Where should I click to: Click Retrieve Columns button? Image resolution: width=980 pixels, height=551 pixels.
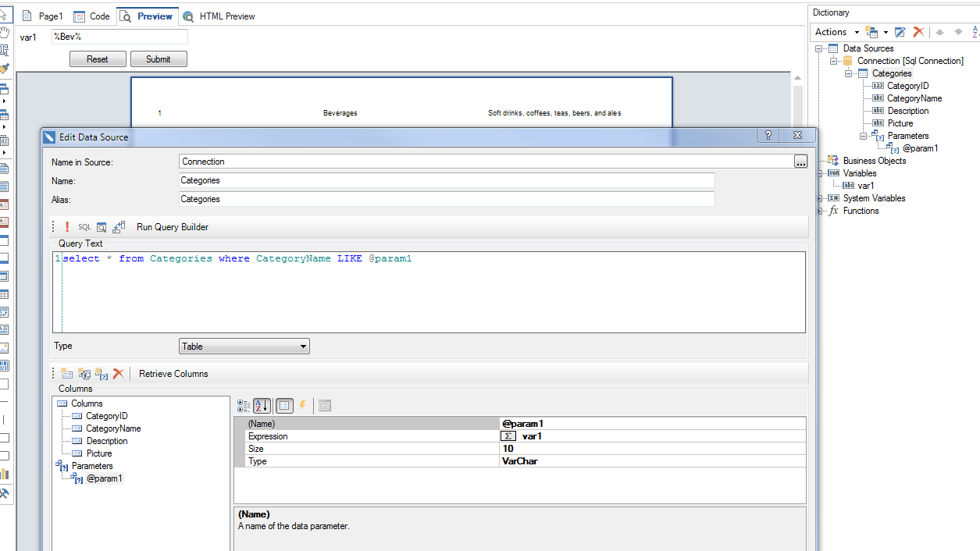click(173, 374)
